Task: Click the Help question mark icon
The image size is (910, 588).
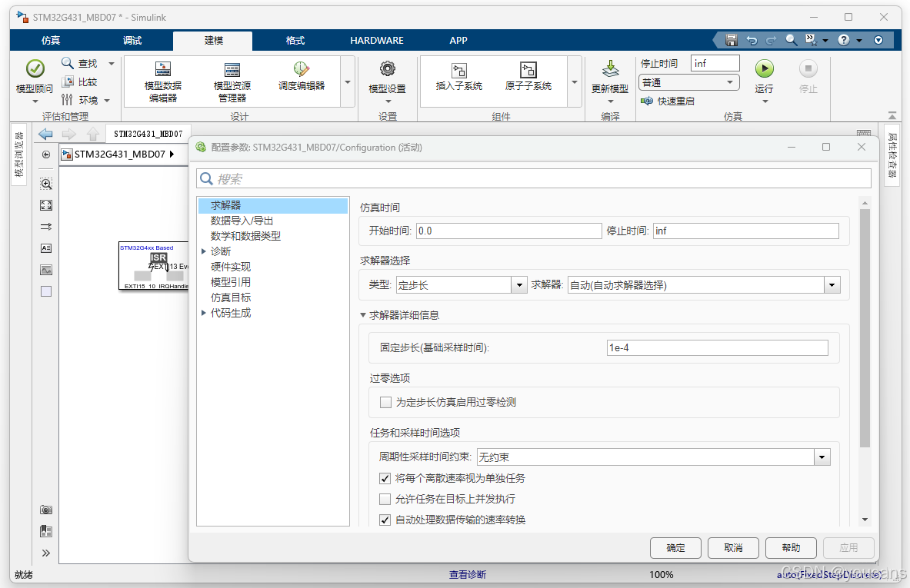Action: pyautogui.click(x=844, y=40)
